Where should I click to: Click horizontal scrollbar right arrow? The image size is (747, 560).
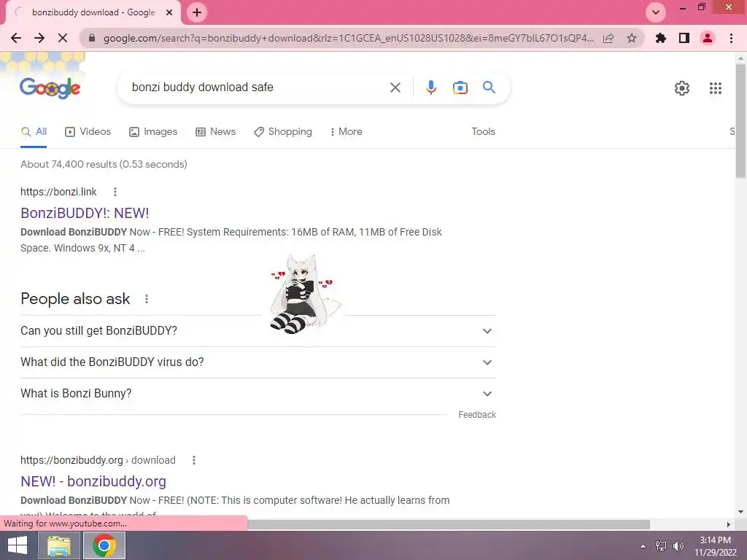[x=729, y=524]
